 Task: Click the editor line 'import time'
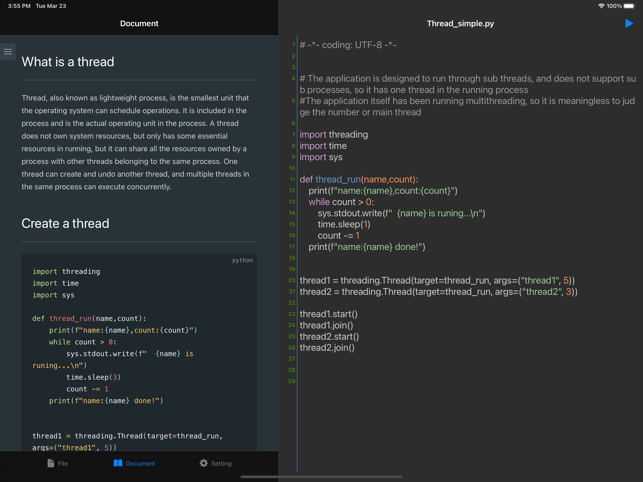tap(323, 146)
